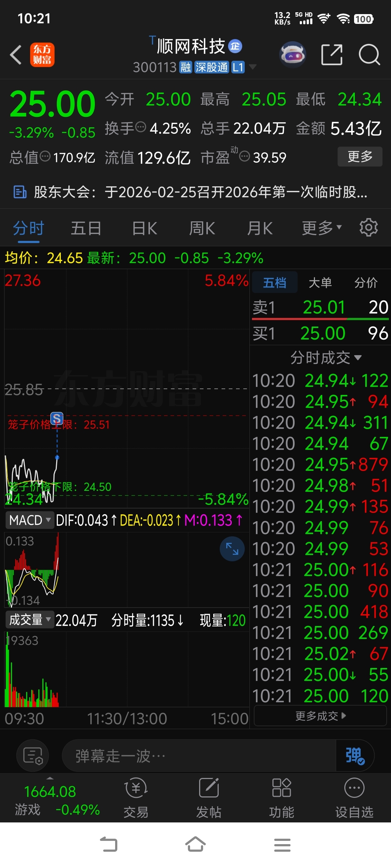
Task: Switch to 月K tab
Action: pos(260,228)
